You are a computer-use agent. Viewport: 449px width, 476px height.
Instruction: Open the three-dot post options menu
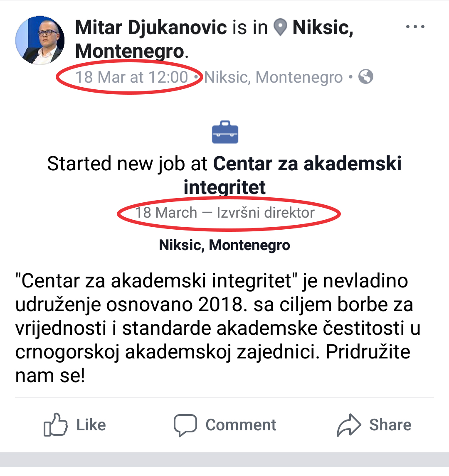pyautogui.click(x=415, y=27)
